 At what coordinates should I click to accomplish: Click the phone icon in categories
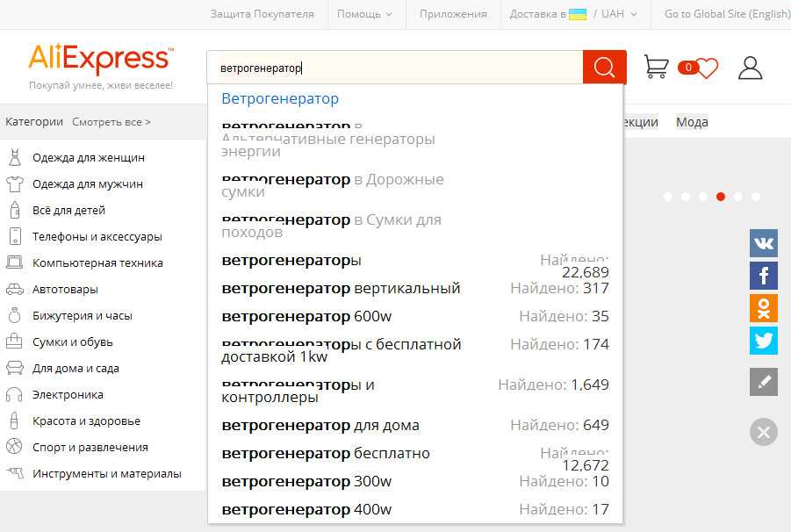click(x=15, y=236)
